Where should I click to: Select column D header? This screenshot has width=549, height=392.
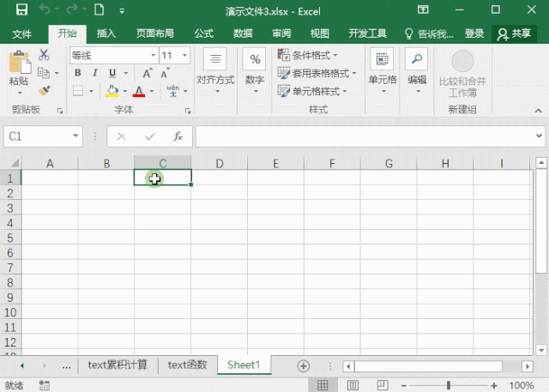[220, 163]
